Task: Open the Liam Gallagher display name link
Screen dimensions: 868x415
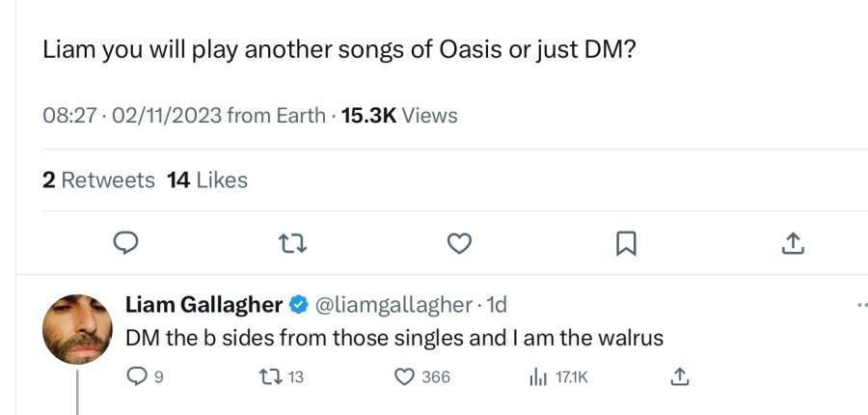Action: click(x=203, y=305)
